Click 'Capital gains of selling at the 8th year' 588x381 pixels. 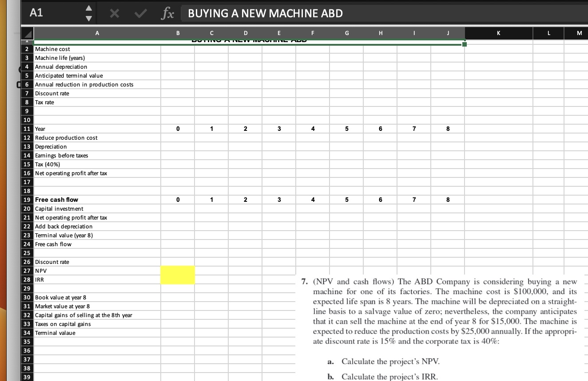pyautogui.click(x=97, y=315)
